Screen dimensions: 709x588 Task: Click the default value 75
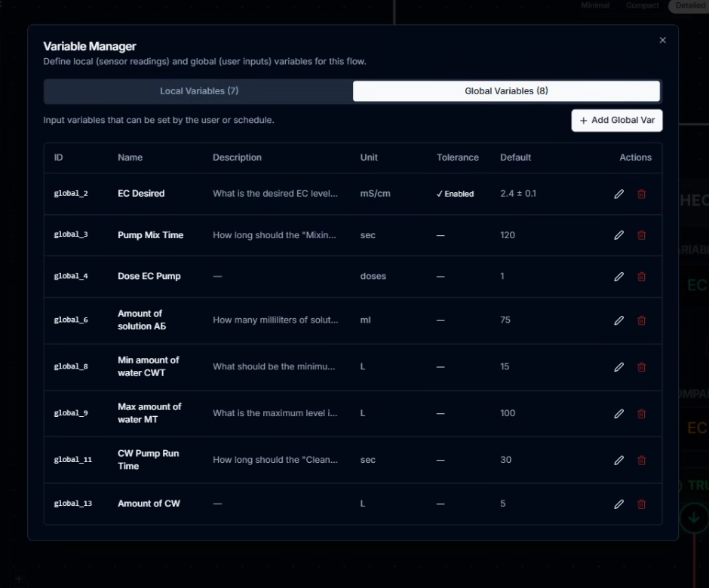pos(505,320)
